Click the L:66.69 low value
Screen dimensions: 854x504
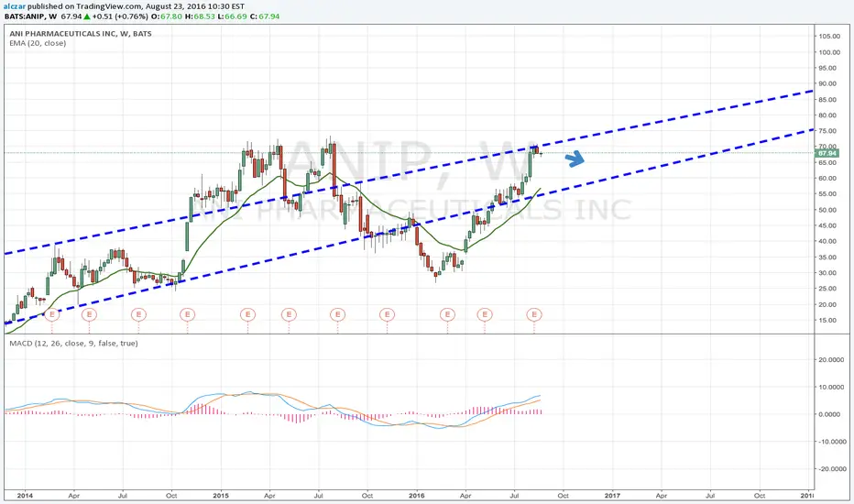(231, 16)
